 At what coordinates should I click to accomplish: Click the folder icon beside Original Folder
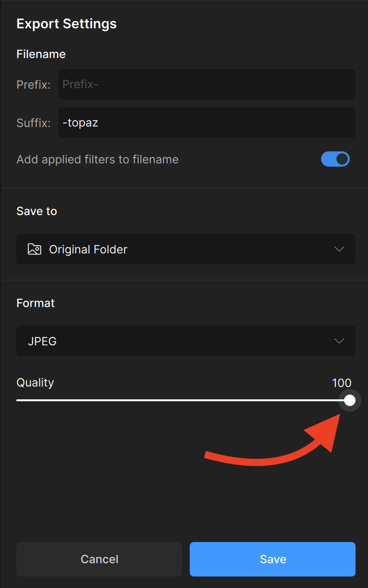(34, 249)
